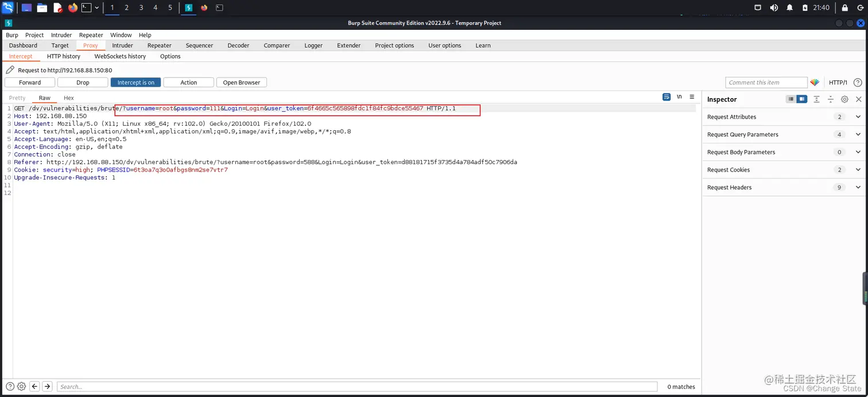
Task: Edit the request target with the pencil icon
Action: [x=10, y=70]
